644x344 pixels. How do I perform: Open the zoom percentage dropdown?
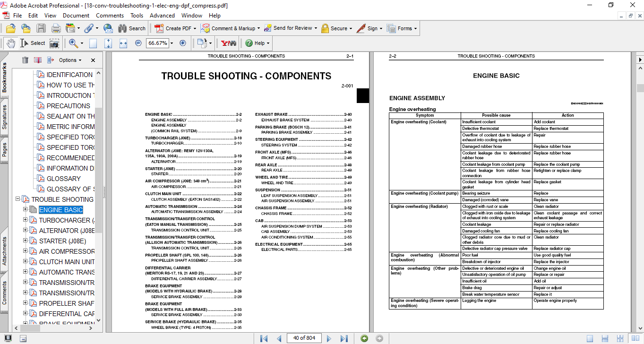[172, 43]
